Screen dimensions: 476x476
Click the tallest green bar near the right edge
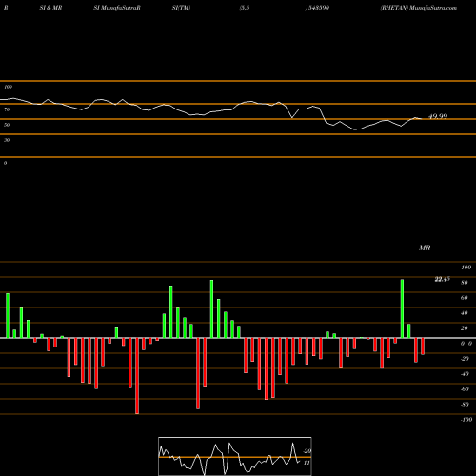402,308
